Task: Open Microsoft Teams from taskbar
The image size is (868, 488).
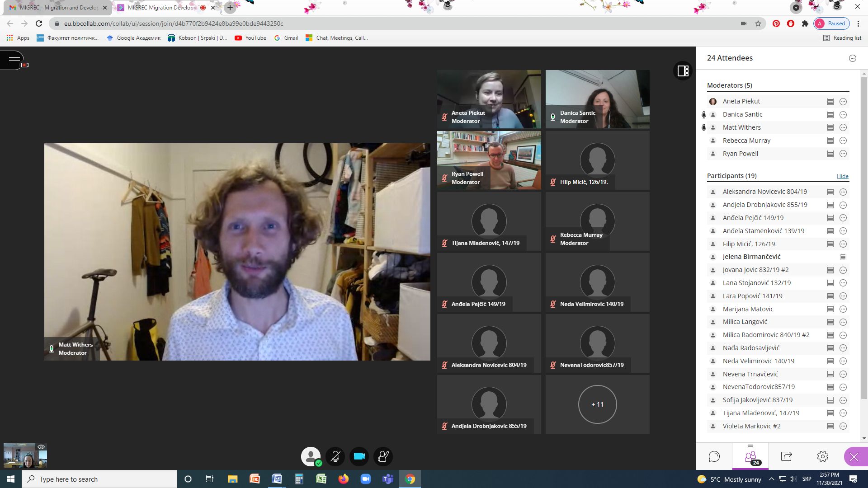Action: [387, 479]
